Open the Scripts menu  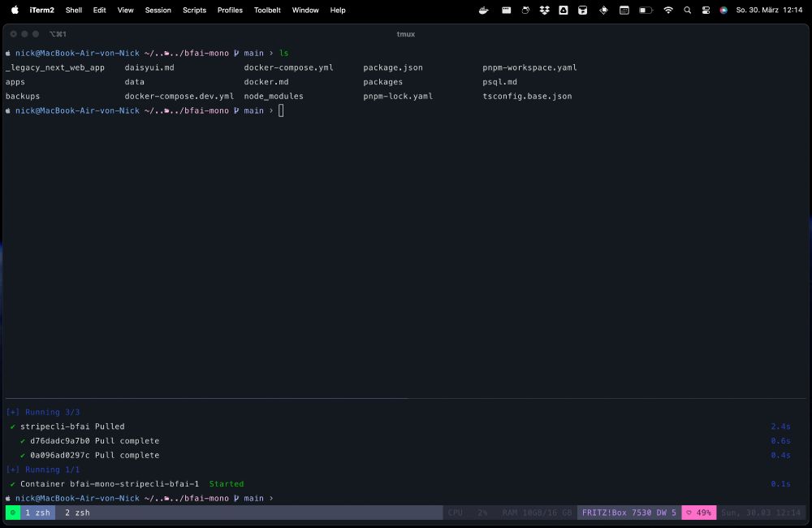tap(194, 10)
